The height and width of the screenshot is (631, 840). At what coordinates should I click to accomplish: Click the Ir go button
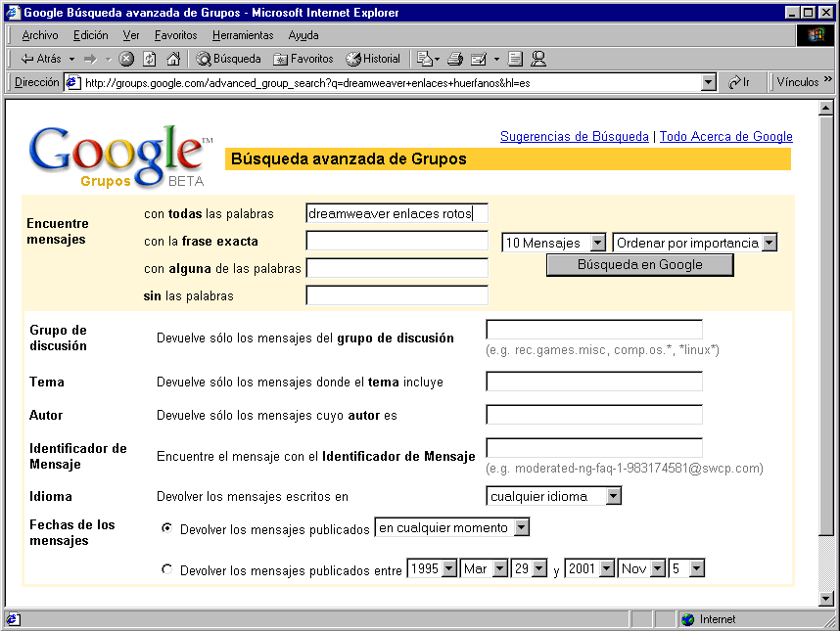739,82
